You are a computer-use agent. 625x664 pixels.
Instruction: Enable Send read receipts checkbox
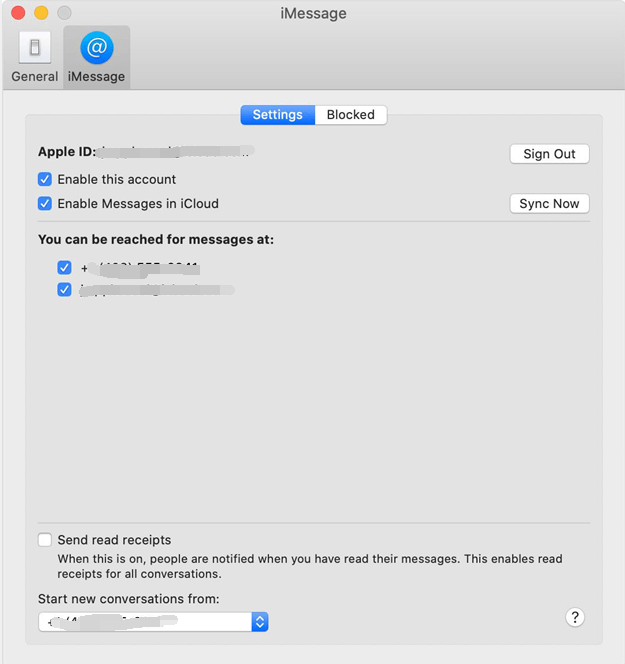coord(45,540)
